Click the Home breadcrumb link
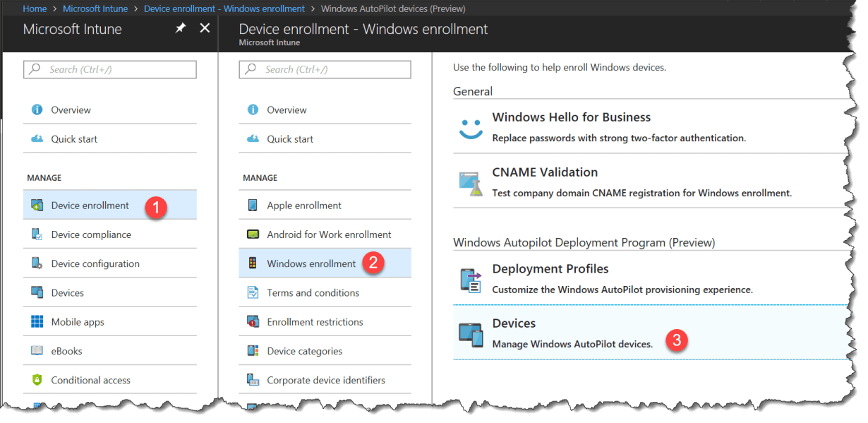 pyautogui.click(x=35, y=8)
